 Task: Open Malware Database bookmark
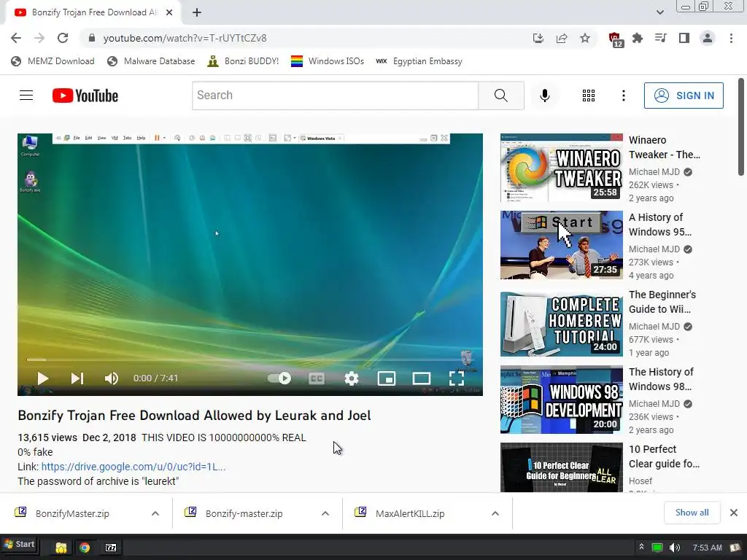151,61
